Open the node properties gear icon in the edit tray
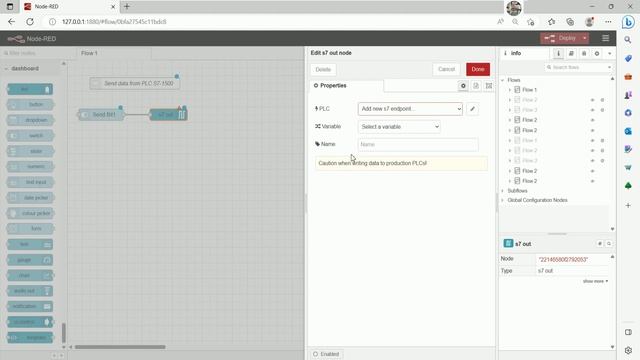 463,86
